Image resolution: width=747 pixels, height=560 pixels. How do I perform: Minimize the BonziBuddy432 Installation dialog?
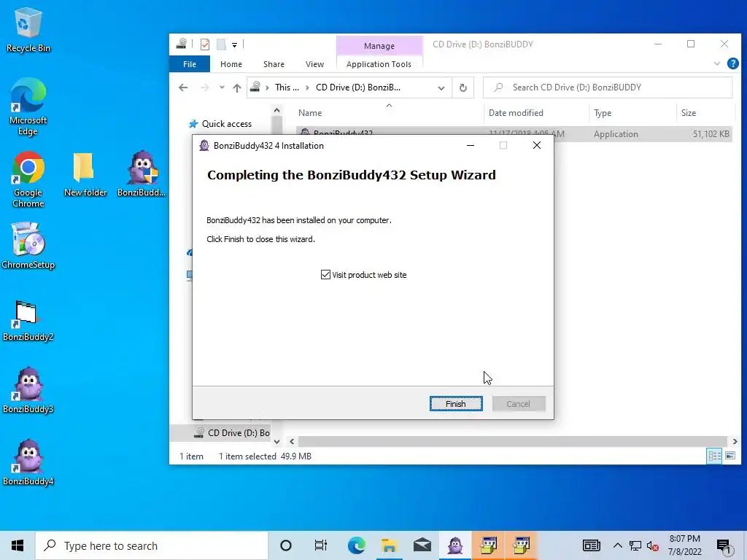pyautogui.click(x=471, y=145)
